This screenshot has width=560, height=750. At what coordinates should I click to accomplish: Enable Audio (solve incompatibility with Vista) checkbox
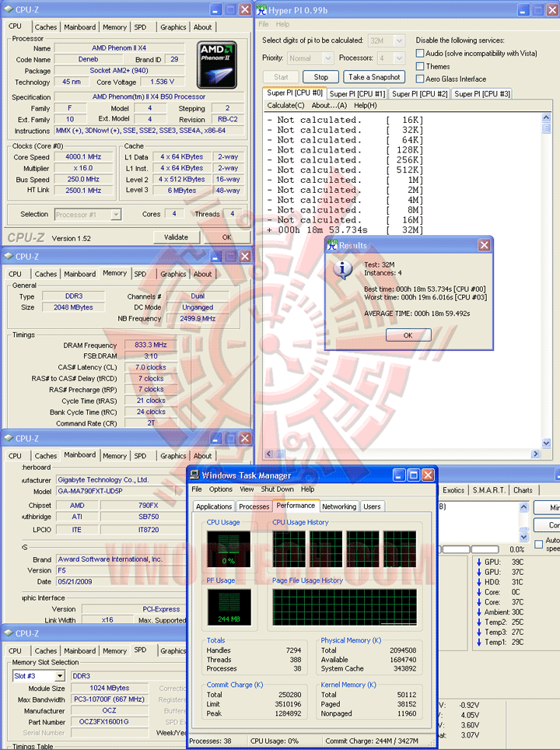coord(420,53)
